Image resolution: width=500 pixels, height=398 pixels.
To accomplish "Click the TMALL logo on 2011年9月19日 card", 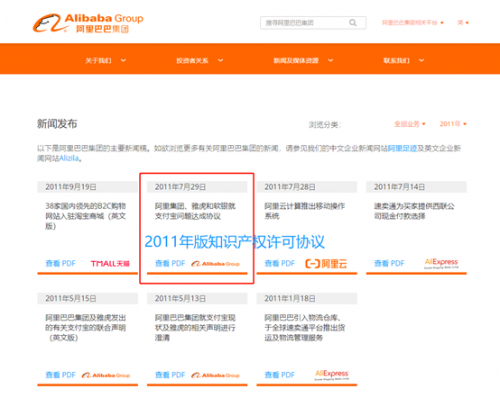I will click(x=110, y=264).
